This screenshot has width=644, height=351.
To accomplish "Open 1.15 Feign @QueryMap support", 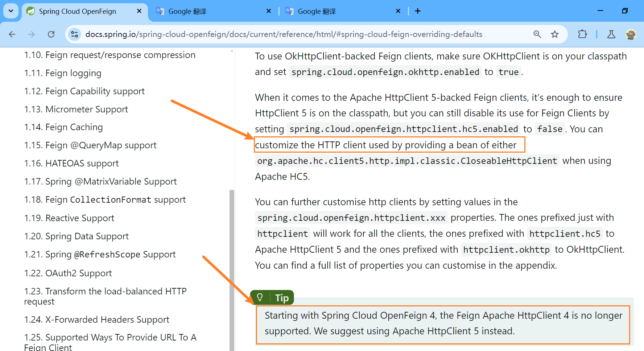I will (90, 145).
